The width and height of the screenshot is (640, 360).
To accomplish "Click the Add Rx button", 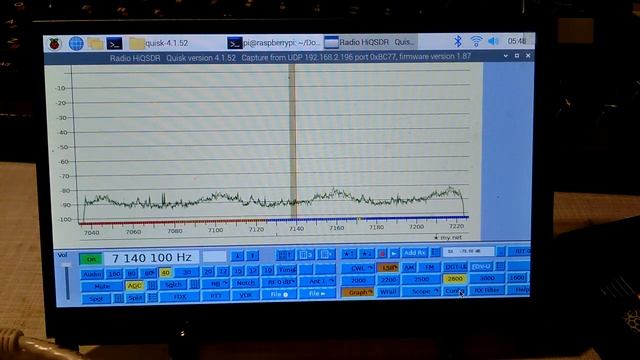I will click(414, 253).
